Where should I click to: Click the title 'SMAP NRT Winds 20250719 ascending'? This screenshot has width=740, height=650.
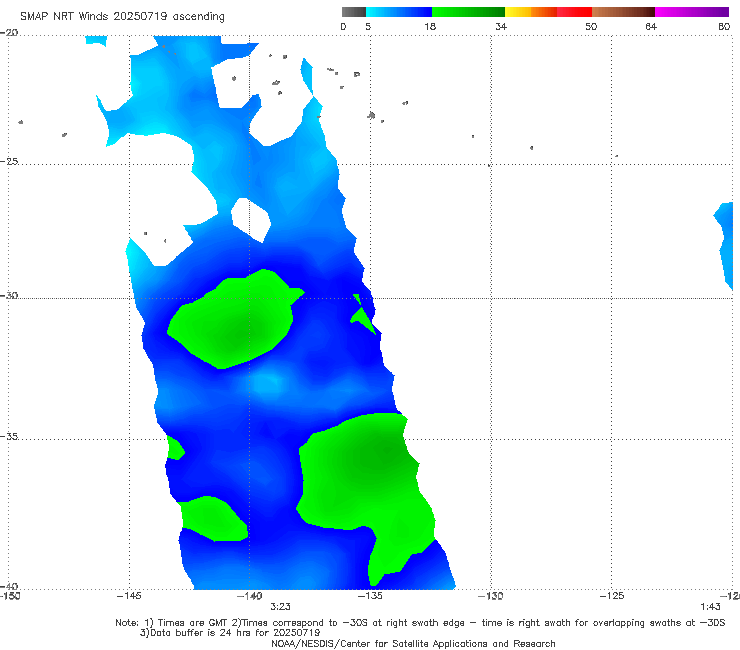coord(122,16)
